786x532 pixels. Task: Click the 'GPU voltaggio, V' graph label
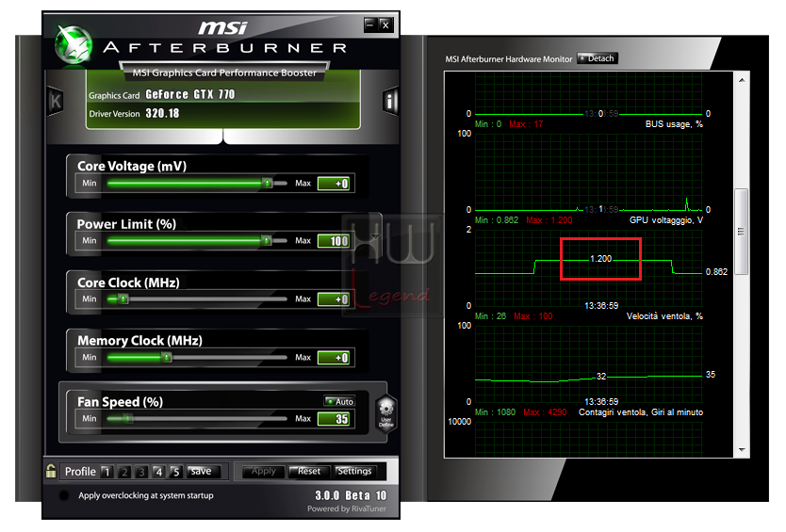[666, 220]
